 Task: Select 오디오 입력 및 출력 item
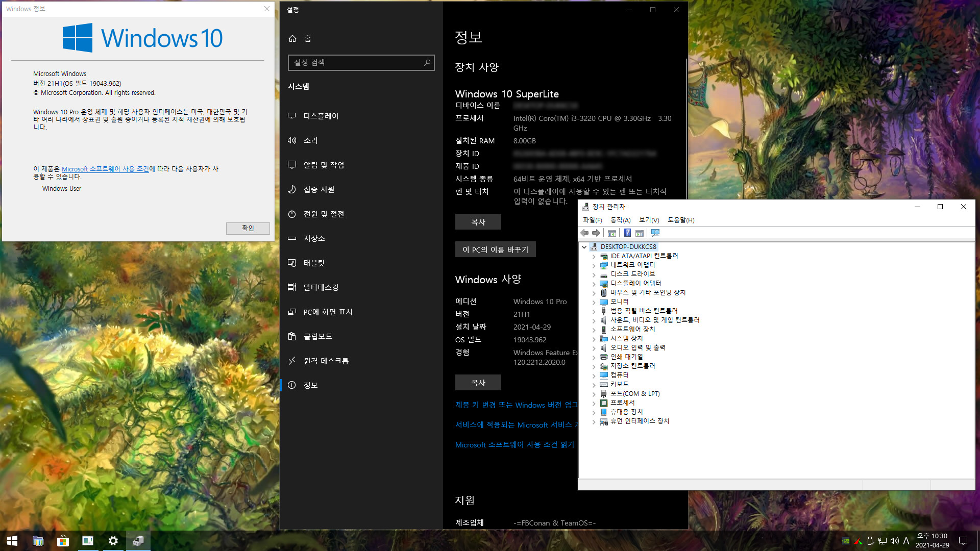click(x=638, y=347)
